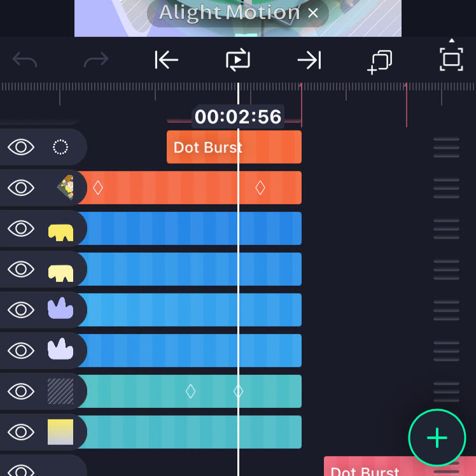Hide the striped pattern layer
The height and width of the screenshot is (476, 476).
tap(21, 391)
